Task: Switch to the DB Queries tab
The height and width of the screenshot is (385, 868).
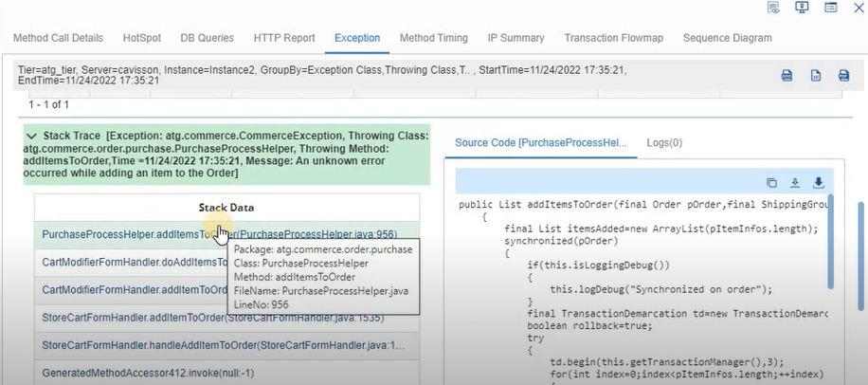Action: (x=207, y=38)
